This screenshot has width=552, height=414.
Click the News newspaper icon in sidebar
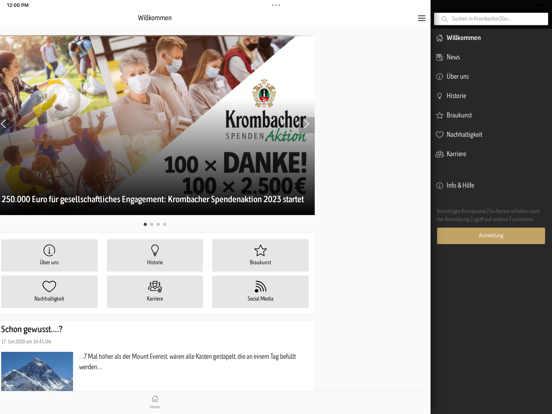click(439, 57)
